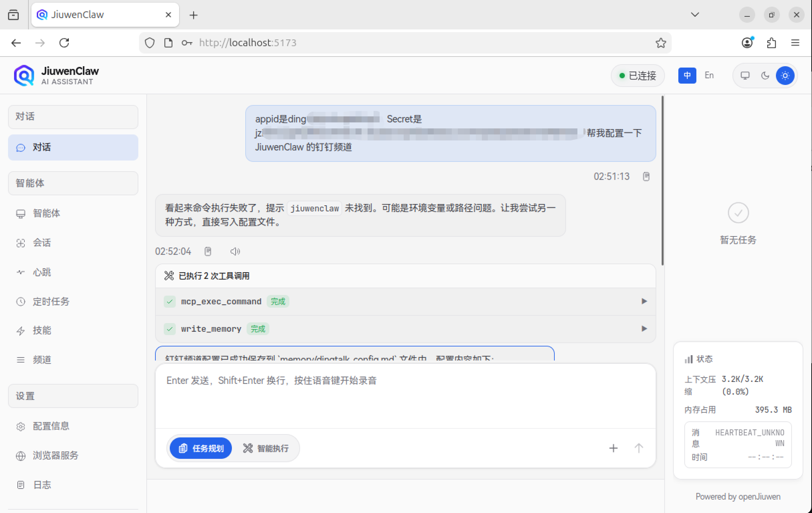Copy the assistant reply at 02:52:04
812x513 pixels.
(208, 251)
